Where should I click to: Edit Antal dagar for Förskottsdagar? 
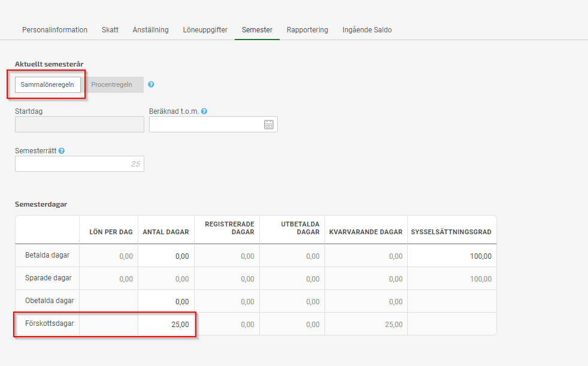click(166, 324)
